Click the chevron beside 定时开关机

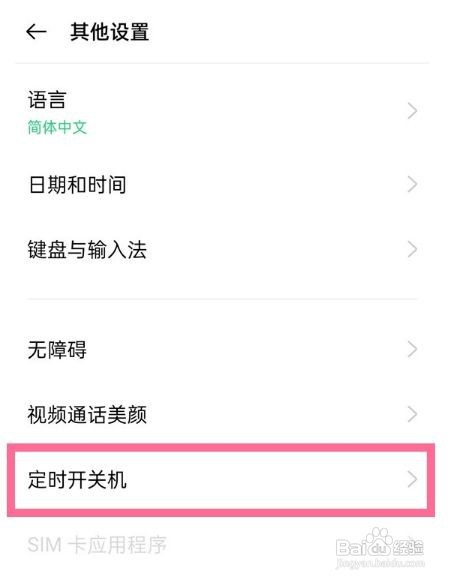pyautogui.click(x=412, y=479)
